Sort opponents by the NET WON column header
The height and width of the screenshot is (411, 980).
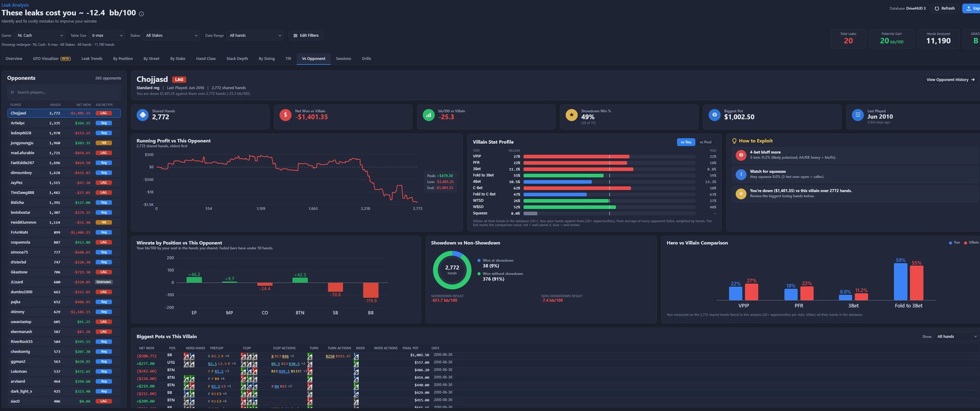coord(83,105)
